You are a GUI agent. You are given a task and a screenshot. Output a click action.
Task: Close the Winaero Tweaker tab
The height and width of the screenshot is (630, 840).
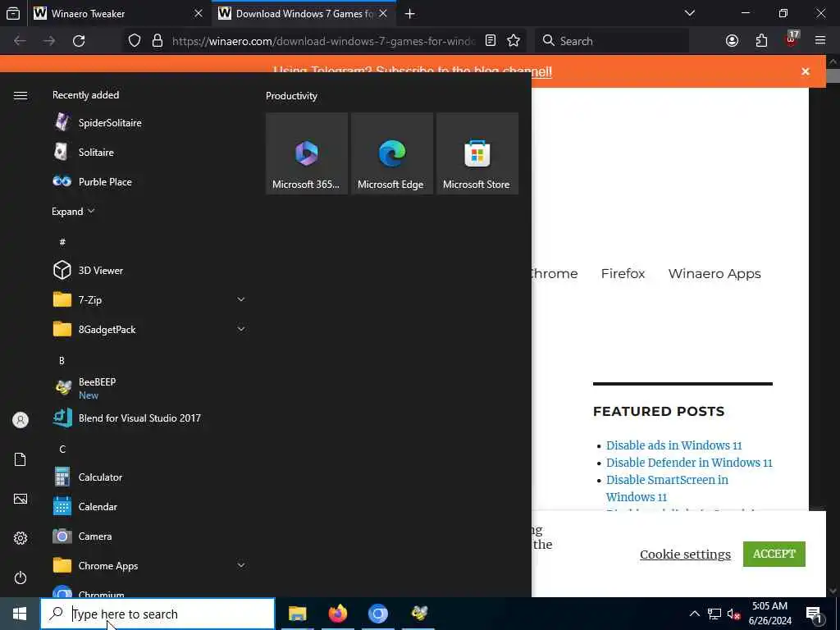(x=199, y=13)
